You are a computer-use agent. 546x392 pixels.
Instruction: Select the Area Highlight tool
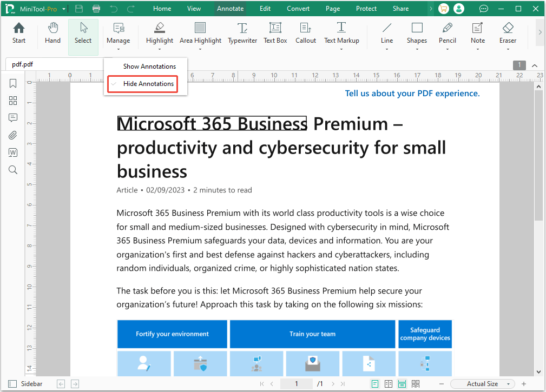[200, 35]
